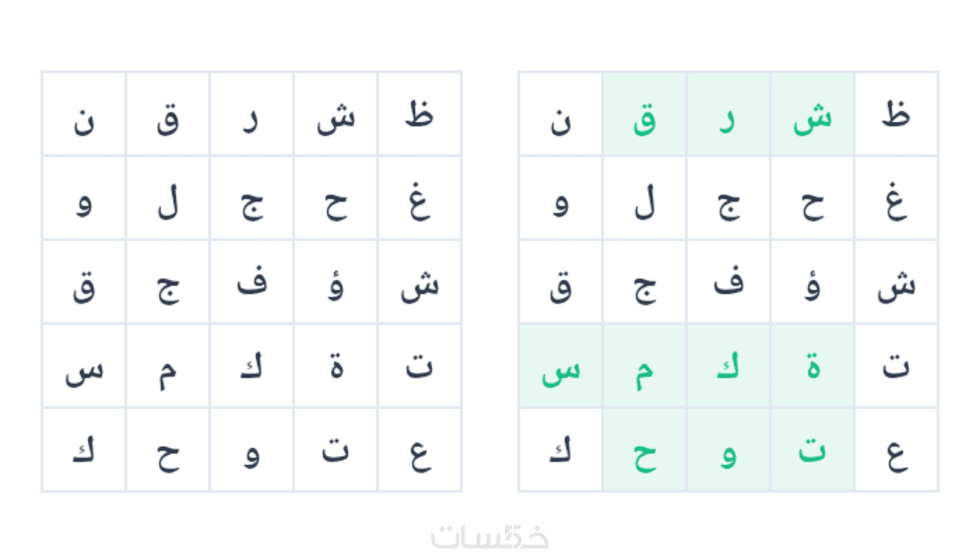
Task: Select the green highlighted ق in the right grid
Action: click(644, 114)
